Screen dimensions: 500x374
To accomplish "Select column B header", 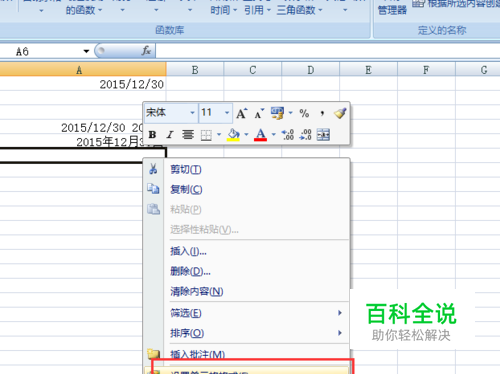I will point(195,70).
